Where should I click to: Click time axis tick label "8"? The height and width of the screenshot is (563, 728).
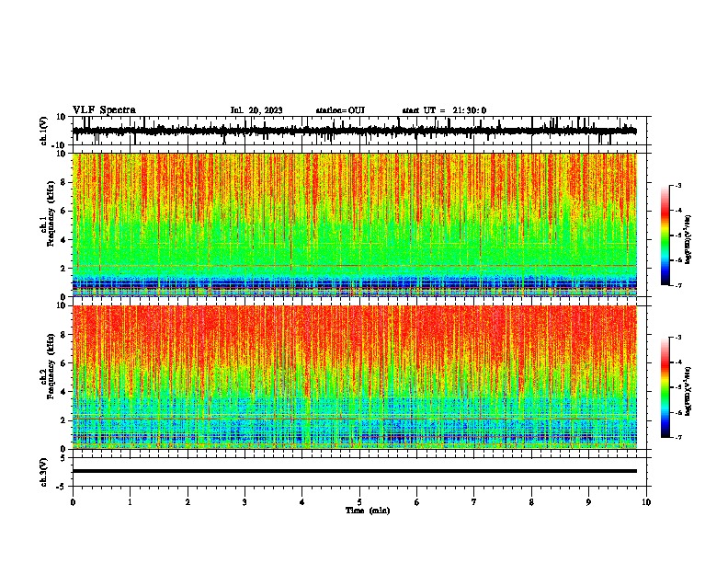click(531, 502)
